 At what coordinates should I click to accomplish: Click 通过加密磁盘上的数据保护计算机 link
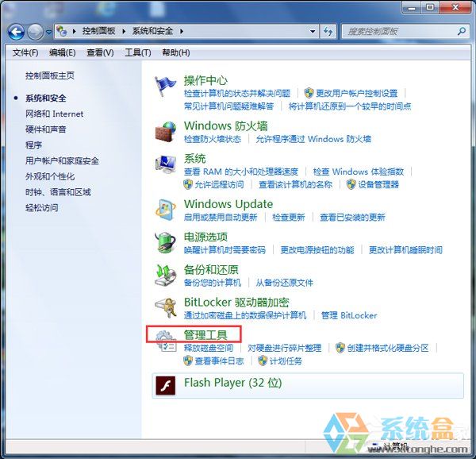[245, 315]
